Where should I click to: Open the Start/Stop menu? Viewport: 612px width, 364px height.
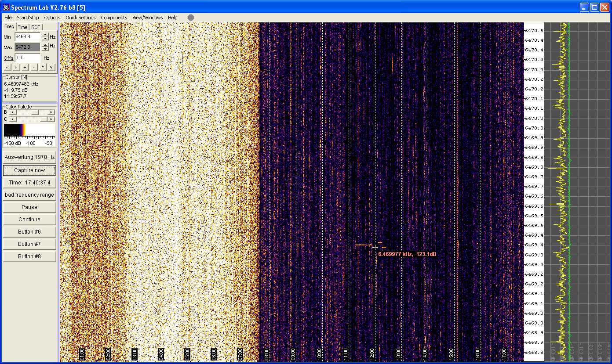tap(28, 18)
